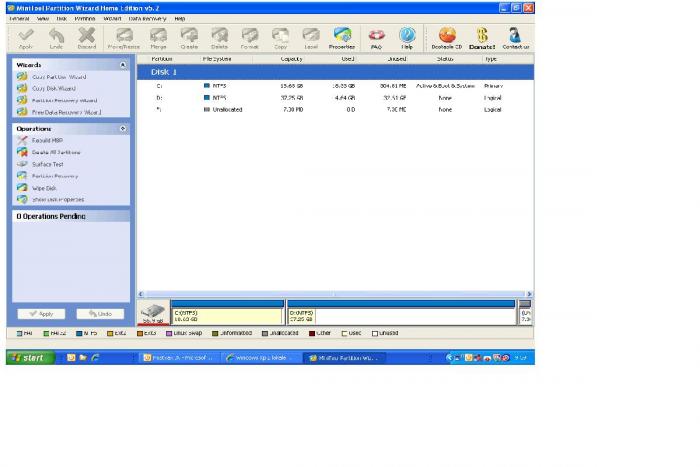Select the Merge partition tool
This screenshot has height=467, width=700.
click(x=158, y=38)
